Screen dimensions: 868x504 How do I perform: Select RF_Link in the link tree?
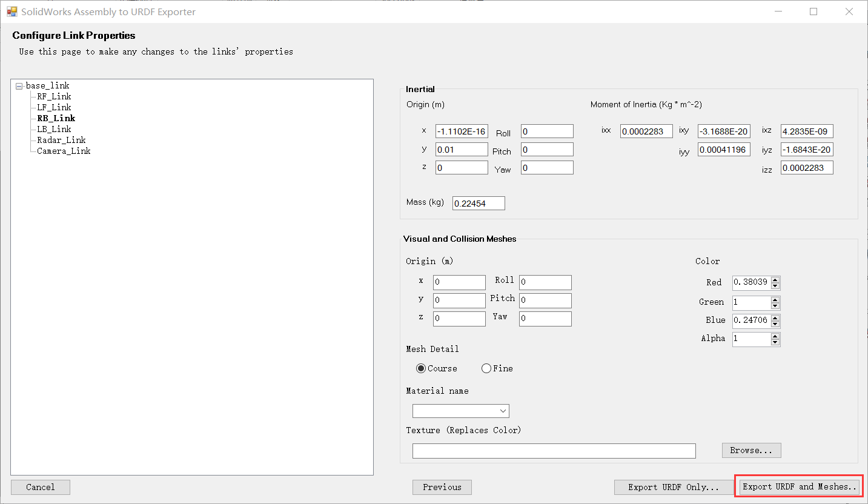(54, 96)
